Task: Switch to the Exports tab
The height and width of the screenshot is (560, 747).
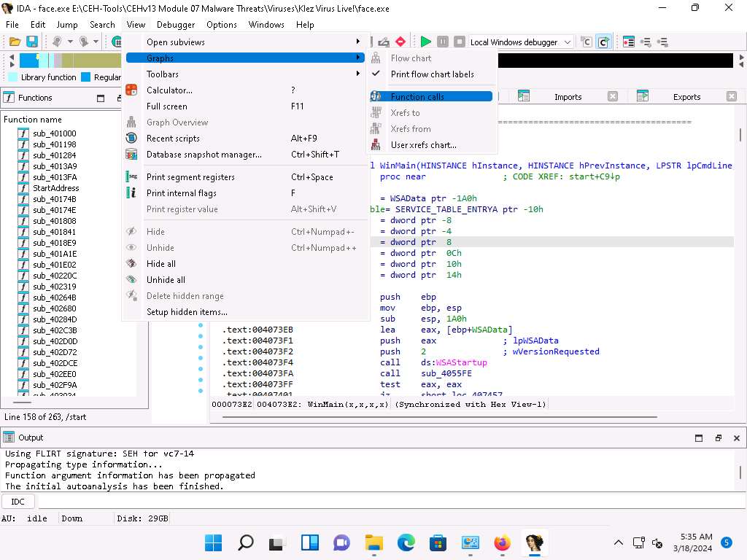Action: point(686,97)
